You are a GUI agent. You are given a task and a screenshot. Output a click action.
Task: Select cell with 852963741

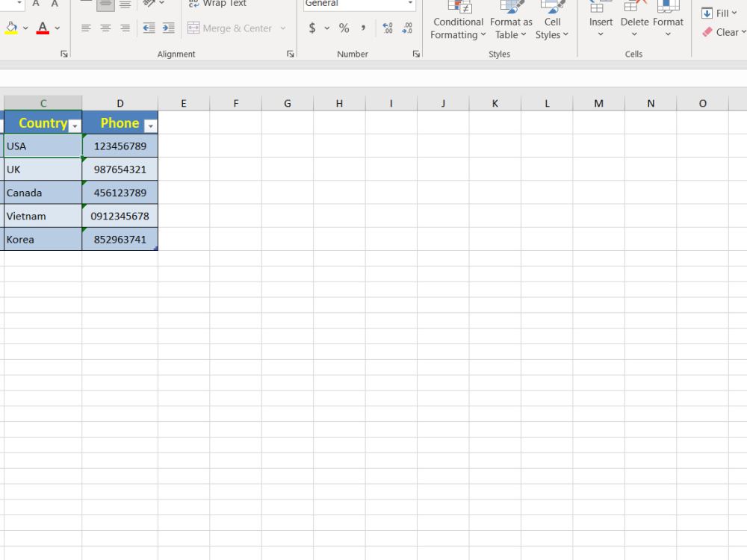(120, 239)
